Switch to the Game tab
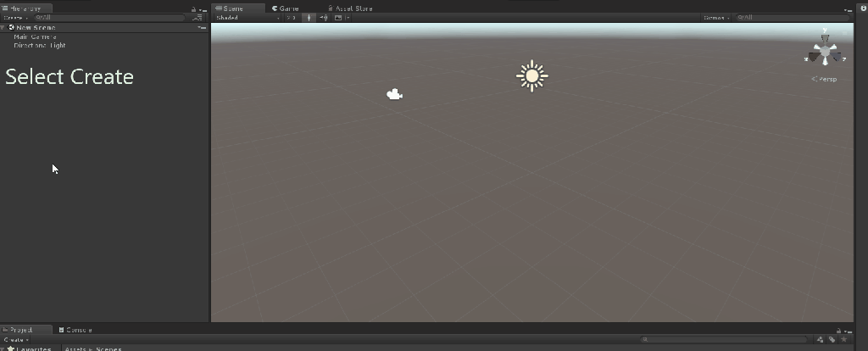 point(285,8)
